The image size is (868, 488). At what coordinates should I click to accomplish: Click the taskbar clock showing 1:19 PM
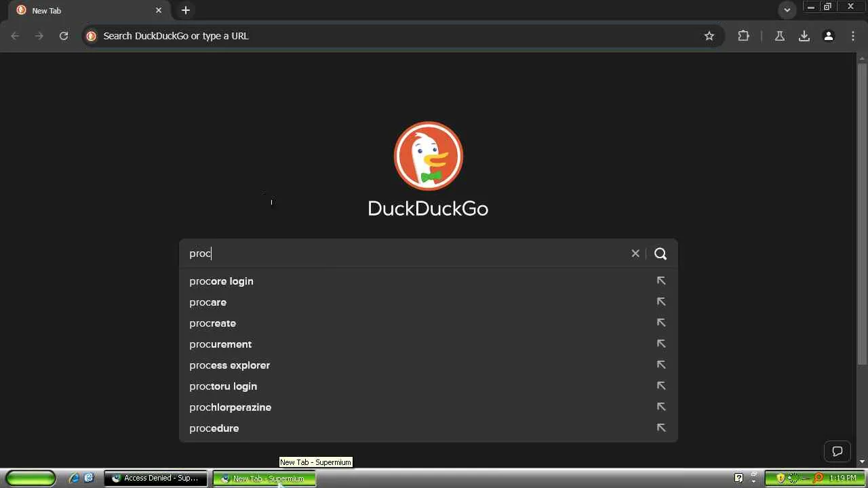(x=843, y=478)
